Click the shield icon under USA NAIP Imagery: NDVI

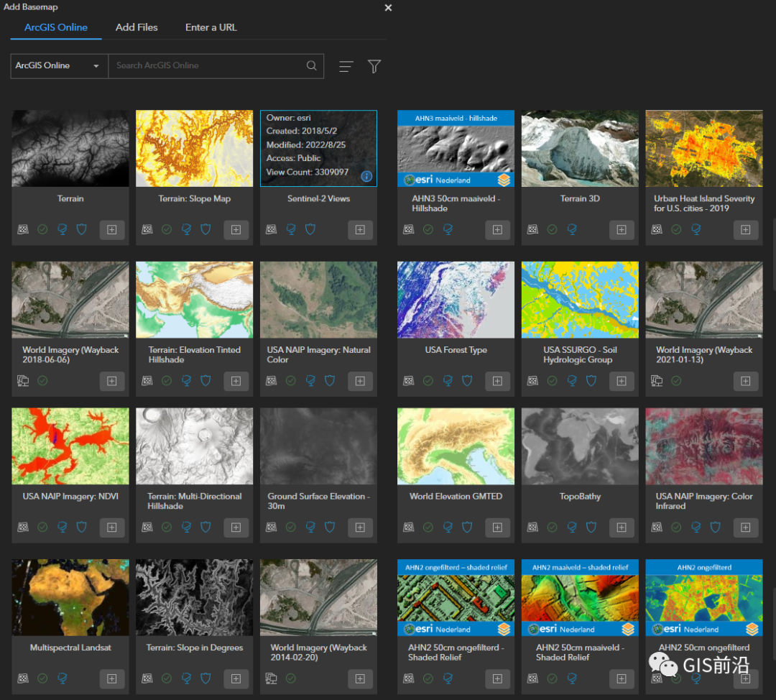82,528
